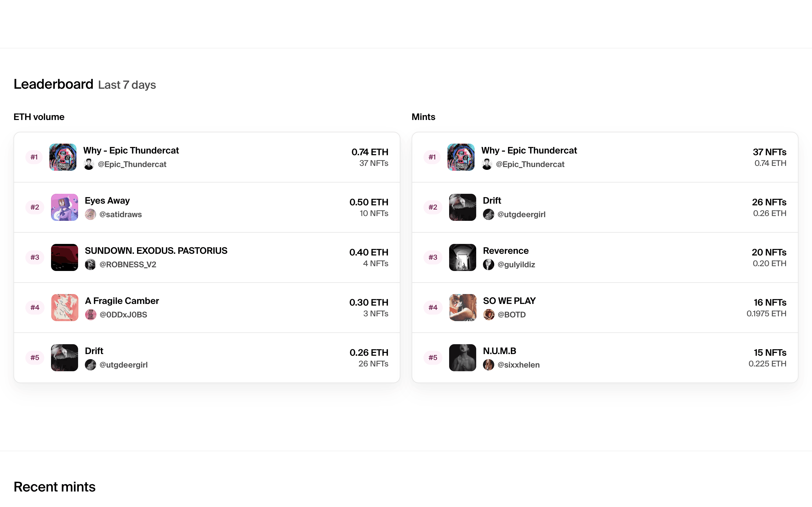Open the SO WE PLAY artwork thumbnail
812x507 pixels.
(462, 308)
